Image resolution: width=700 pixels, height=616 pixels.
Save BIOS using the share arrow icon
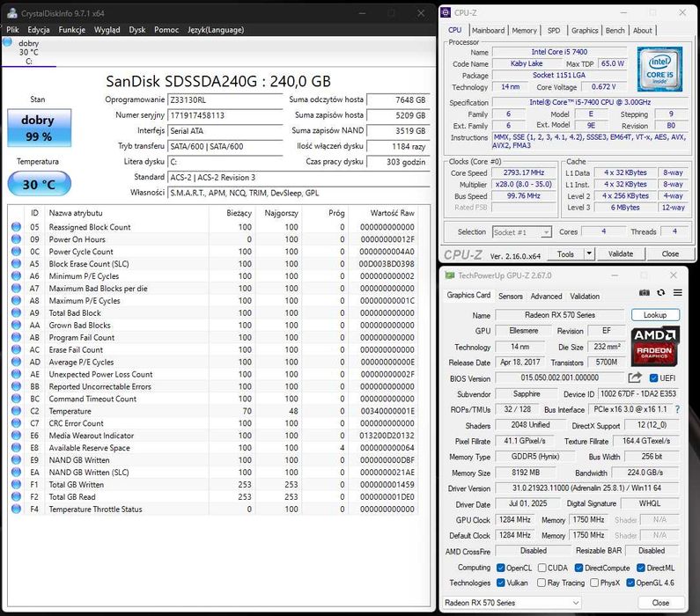point(635,378)
